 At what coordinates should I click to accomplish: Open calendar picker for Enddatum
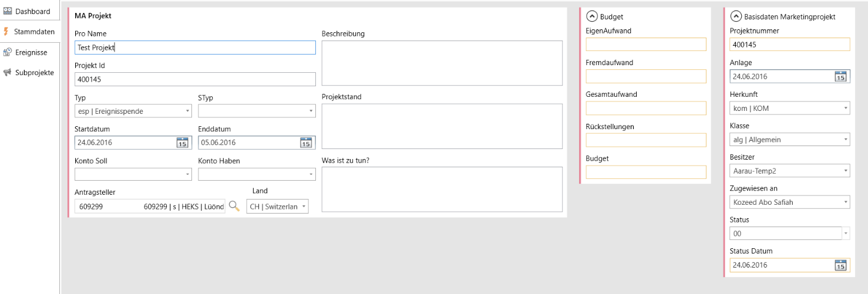305,143
